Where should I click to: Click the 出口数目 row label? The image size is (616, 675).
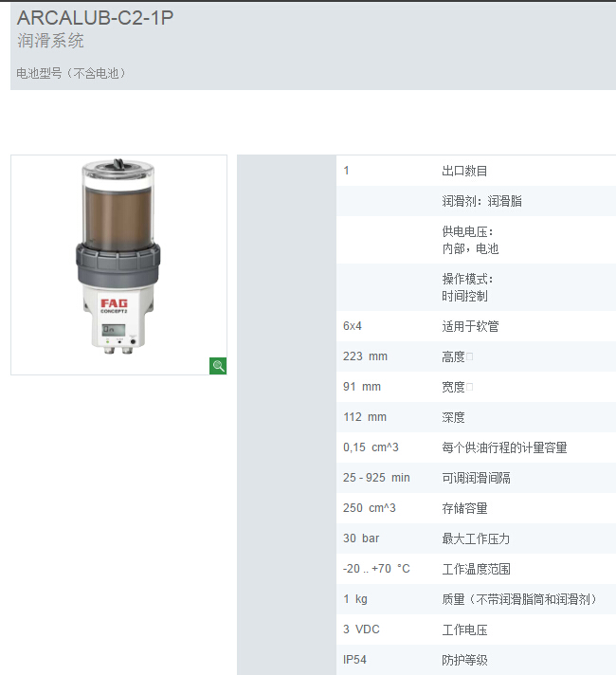pos(464,171)
